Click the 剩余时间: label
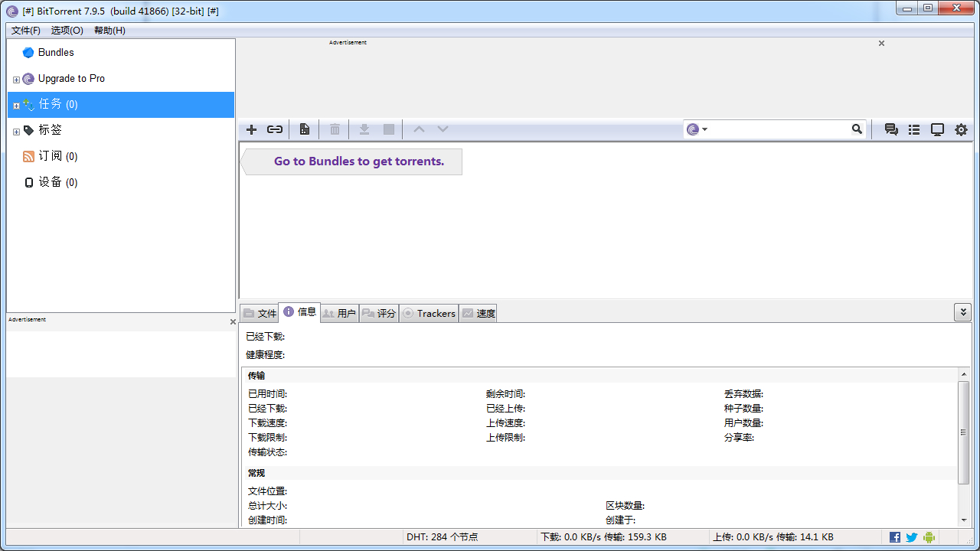Screen dimensions: 980x551 [505, 394]
